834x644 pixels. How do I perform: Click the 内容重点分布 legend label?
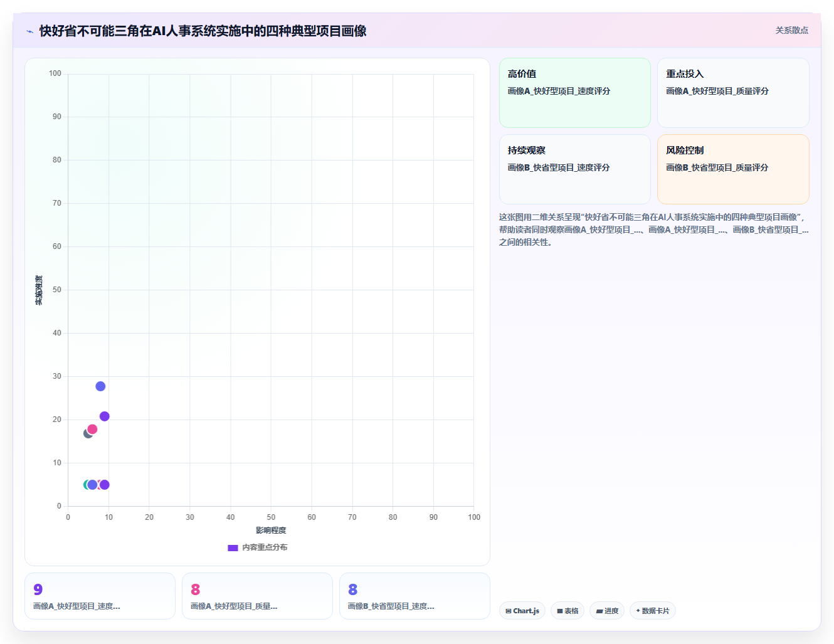click(x=265, y=547)
